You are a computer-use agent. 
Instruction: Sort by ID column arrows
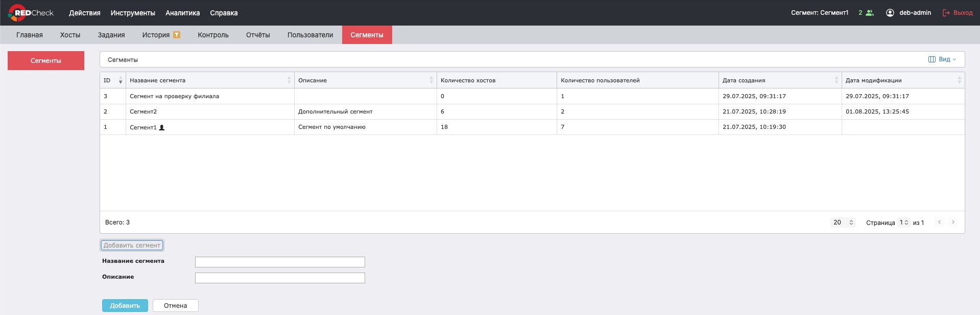tap(121, 80)
